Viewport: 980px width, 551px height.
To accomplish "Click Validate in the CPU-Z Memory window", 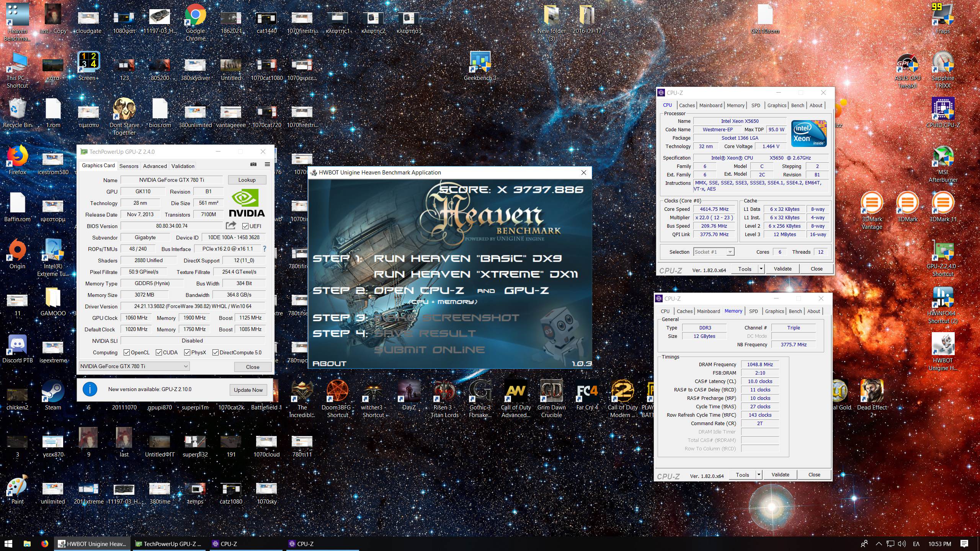I will (x=780, y=475).
